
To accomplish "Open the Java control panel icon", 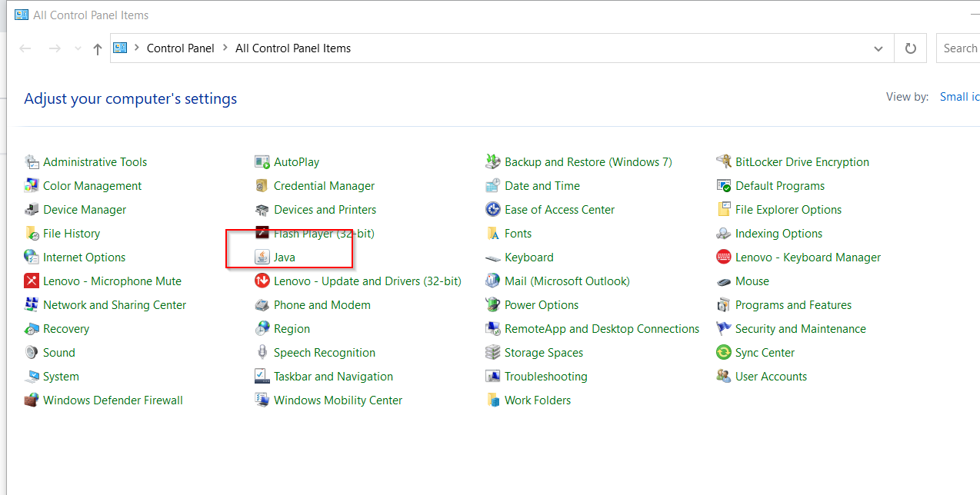I will coord(262,257).
